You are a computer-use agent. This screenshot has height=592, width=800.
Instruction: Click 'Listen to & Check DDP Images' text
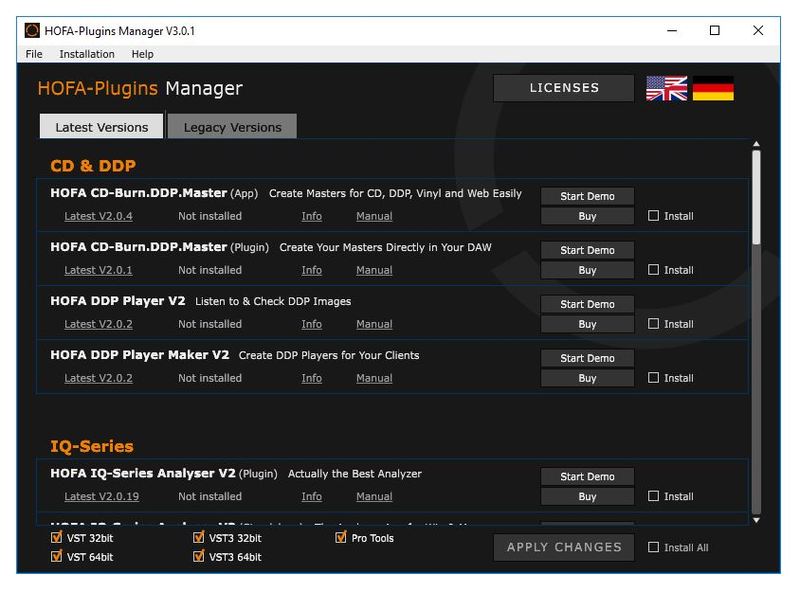point(273,302)
